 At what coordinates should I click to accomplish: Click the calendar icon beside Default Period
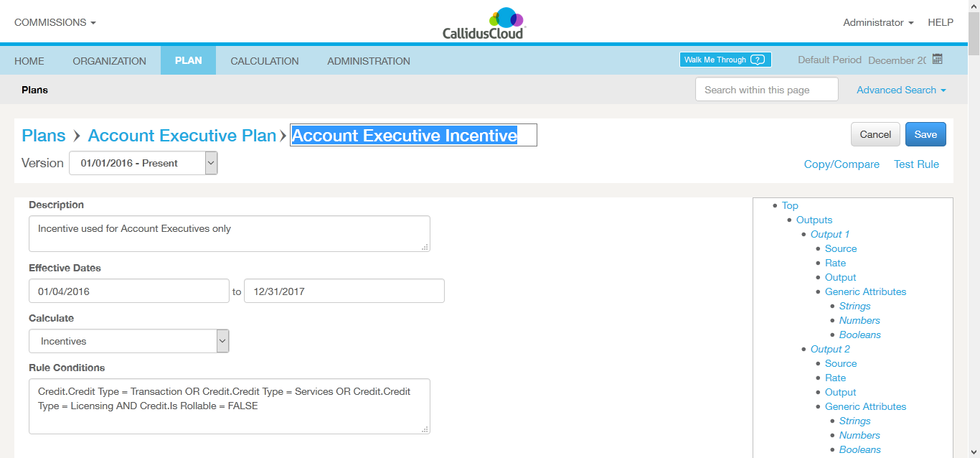[937, 60]
